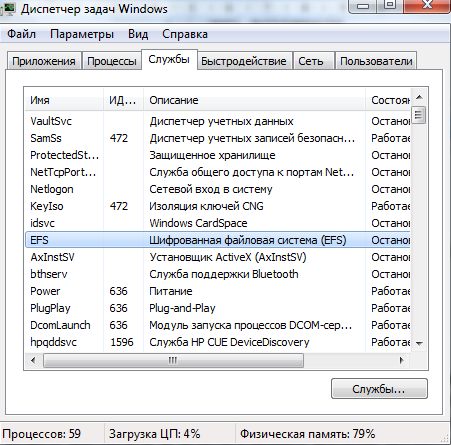Click description Служба HP CUE DeviceDiscovery
This screenshot has width=451, height=445.
[x=229, y=342]
